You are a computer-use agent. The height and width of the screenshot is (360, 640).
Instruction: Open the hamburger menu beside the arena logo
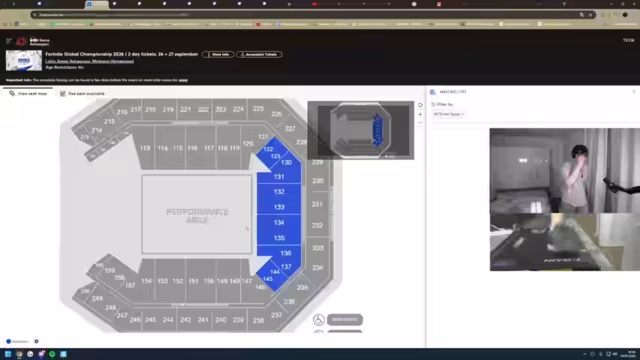tap(9, 40)
